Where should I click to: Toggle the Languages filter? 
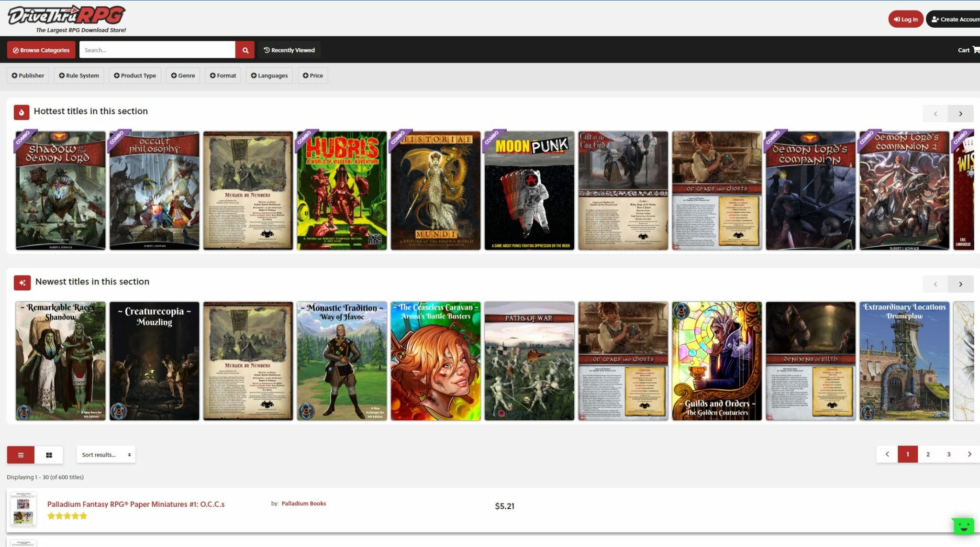(269, 75)
